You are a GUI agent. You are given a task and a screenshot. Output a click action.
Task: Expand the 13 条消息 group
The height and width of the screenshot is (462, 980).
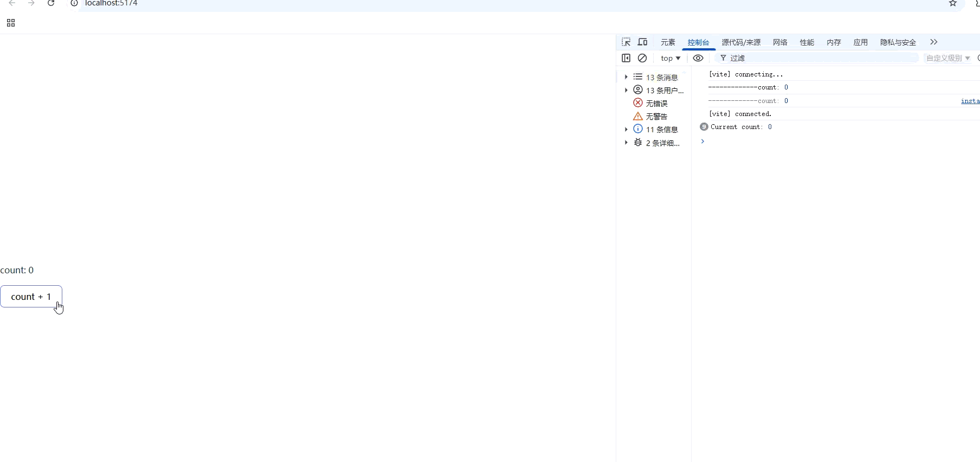(626, 77)
